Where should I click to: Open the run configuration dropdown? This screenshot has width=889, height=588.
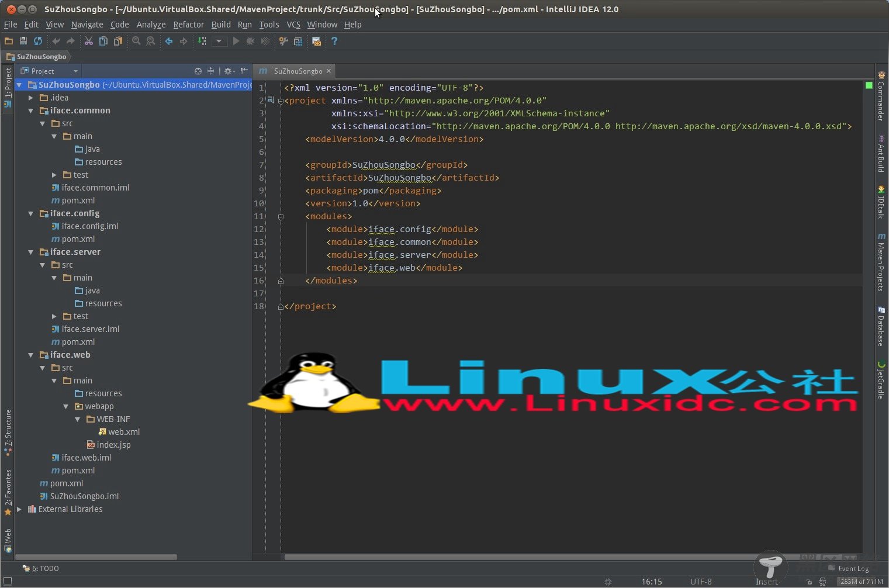tap(219, 41)
